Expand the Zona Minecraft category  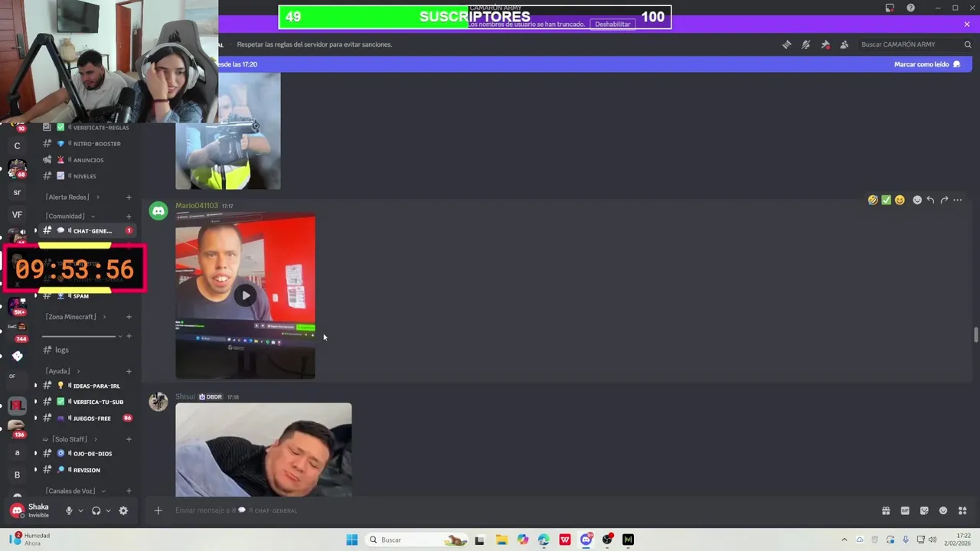pyautogui.click(x=75, y=317)
